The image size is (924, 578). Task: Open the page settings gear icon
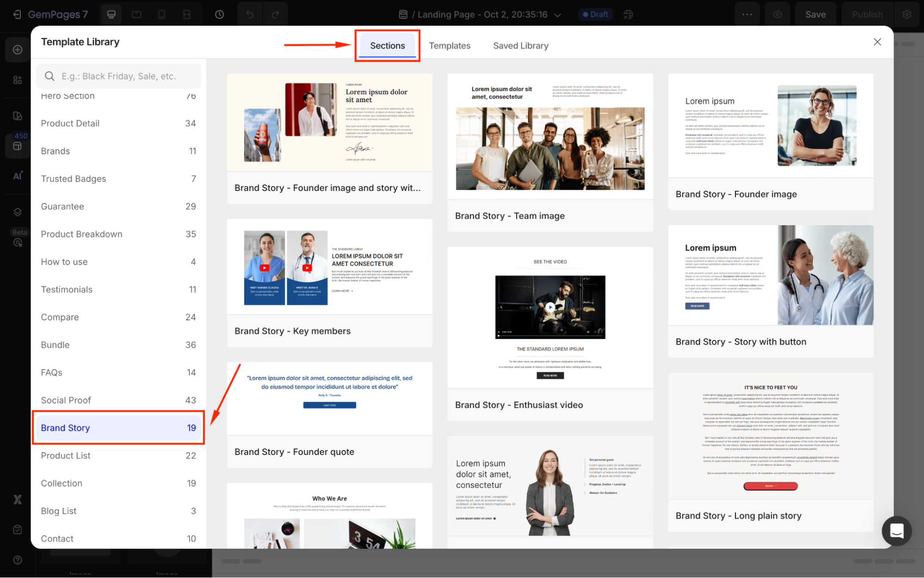(x=907, y=14)
